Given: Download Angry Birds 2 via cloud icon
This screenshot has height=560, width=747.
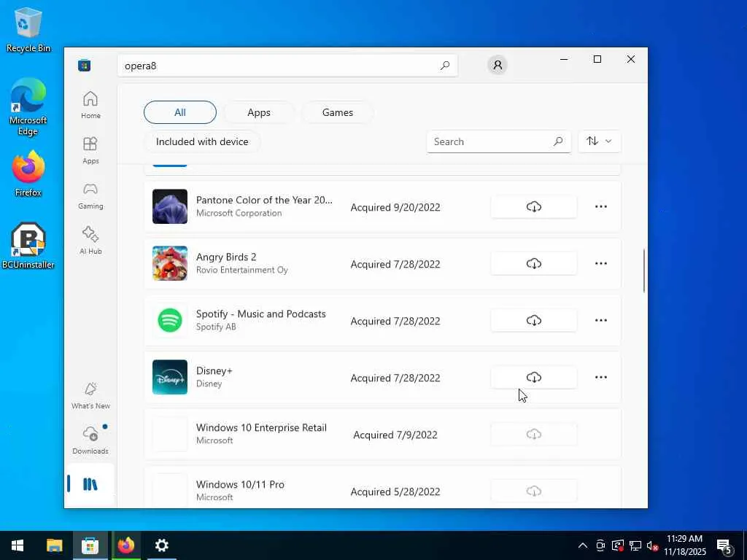Looking at the screenshot, I should [533, 263].
